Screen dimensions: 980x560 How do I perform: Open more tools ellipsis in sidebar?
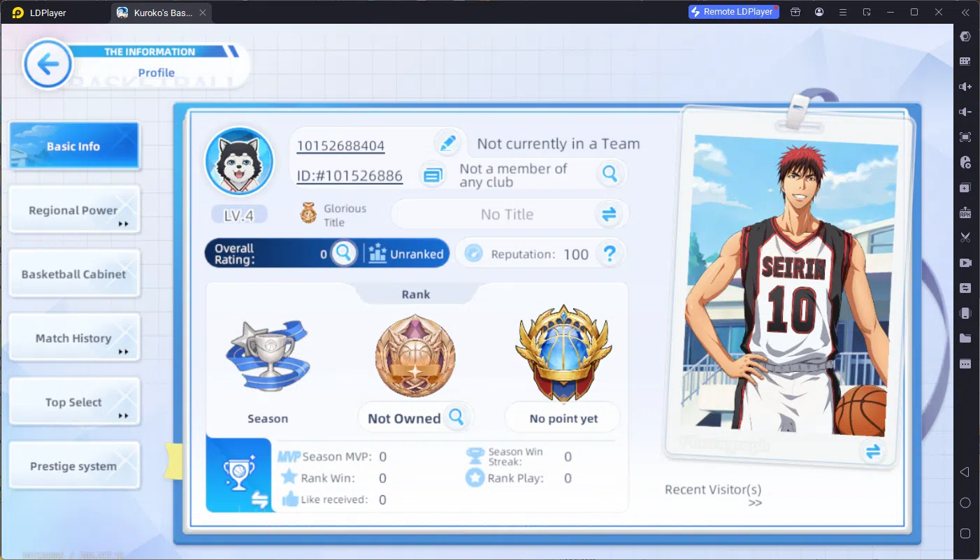click(965, 364)
